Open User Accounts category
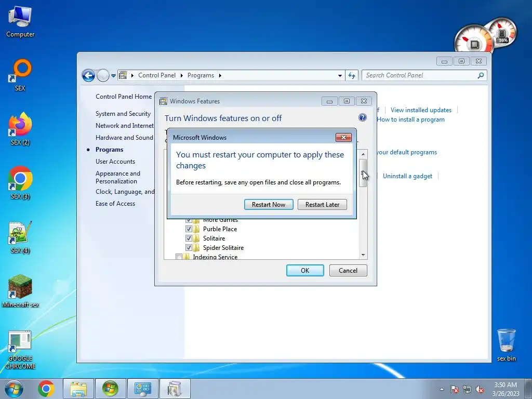The height and width of the screenshot is (399, 532). tap(115, 162)
